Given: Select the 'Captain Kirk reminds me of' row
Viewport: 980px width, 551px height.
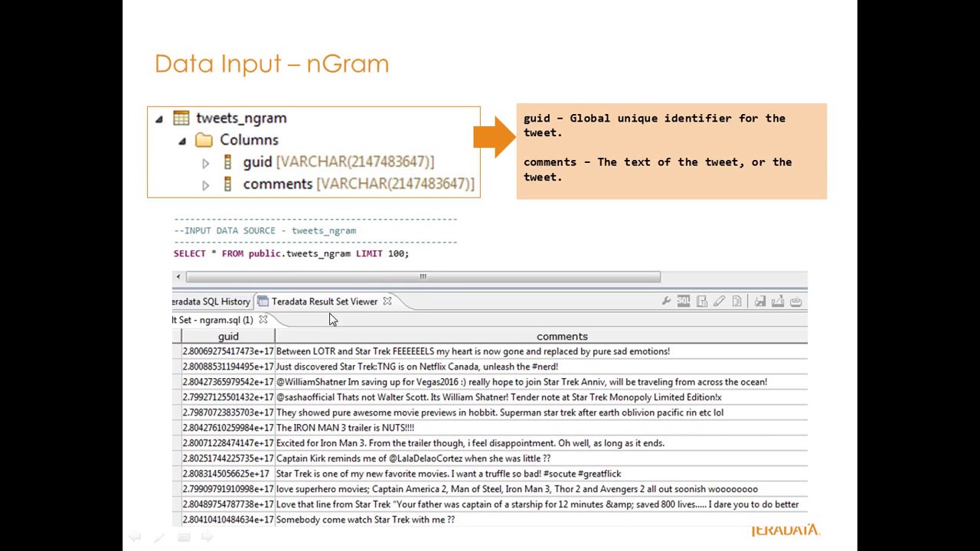Looking at the screenshot, I should point(490,458).
